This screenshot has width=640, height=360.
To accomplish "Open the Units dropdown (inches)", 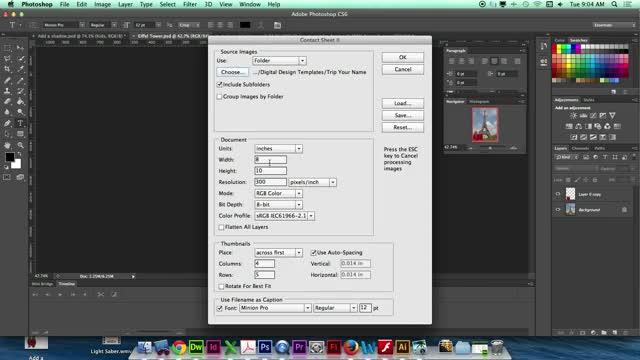I will pos(278,149).
